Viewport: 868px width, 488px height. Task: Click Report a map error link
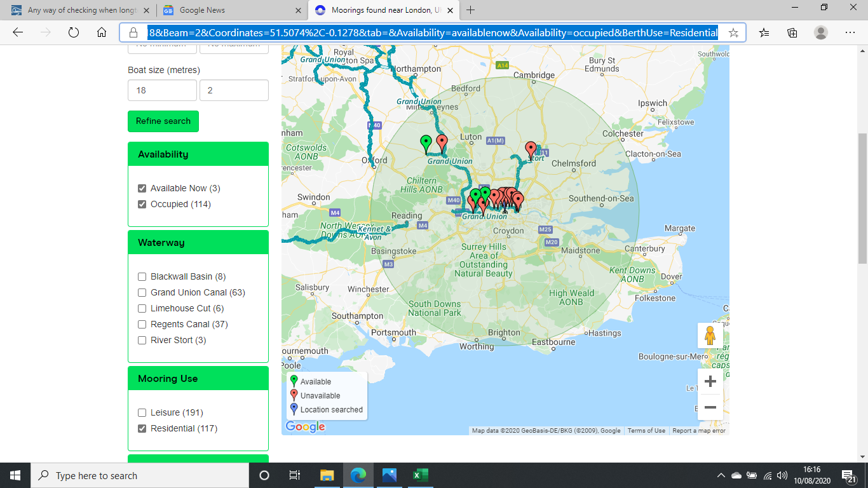pos(699,431)
